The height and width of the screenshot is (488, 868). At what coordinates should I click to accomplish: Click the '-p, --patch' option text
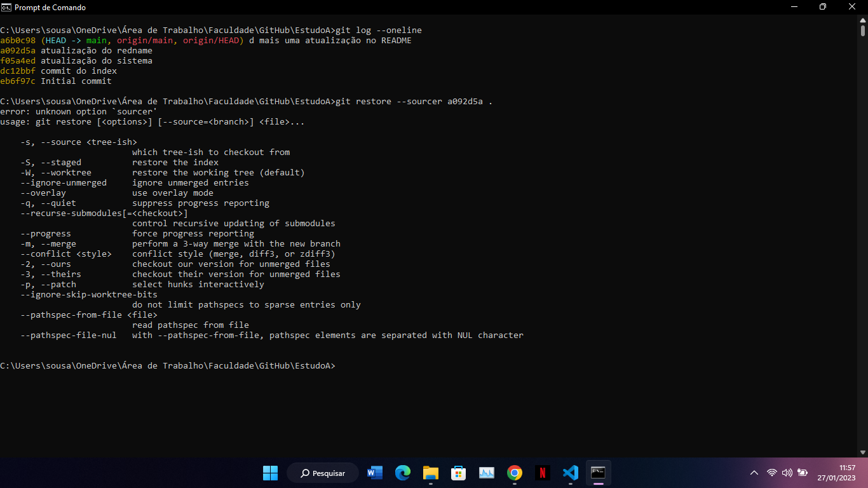click(48, 285)
